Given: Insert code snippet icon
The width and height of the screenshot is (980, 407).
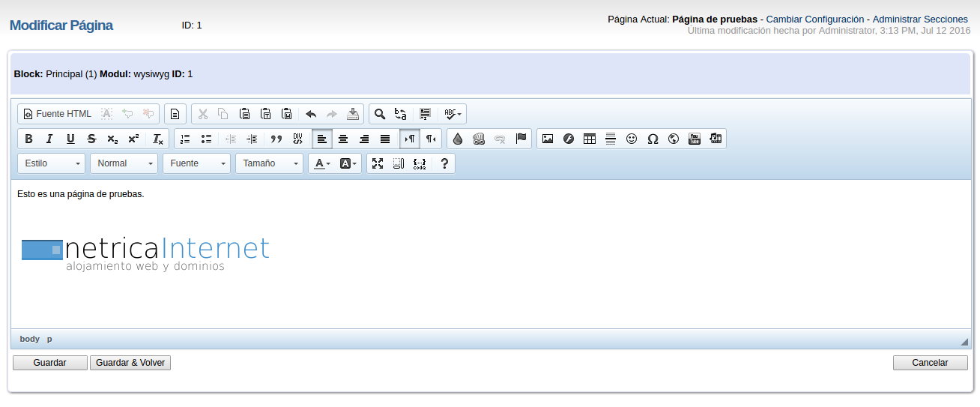Looking at the screenshot, I should pyautogui.click(x=420, y=163).
